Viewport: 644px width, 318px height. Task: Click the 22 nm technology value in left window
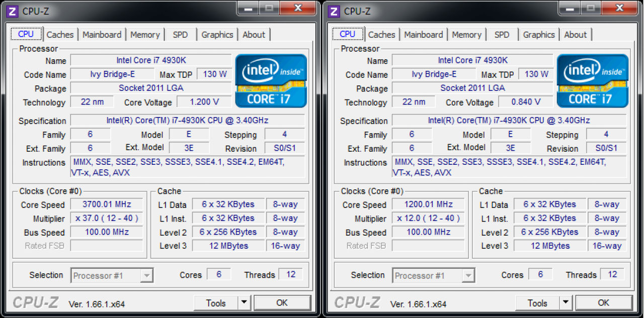tap(92, 102)
